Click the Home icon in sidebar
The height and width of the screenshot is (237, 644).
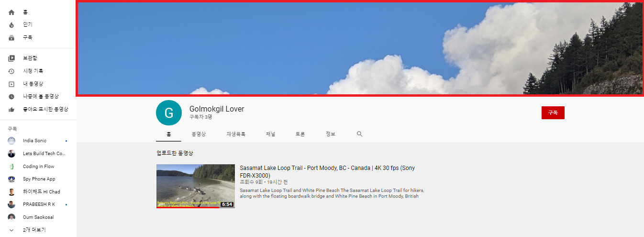pos(11,12)
